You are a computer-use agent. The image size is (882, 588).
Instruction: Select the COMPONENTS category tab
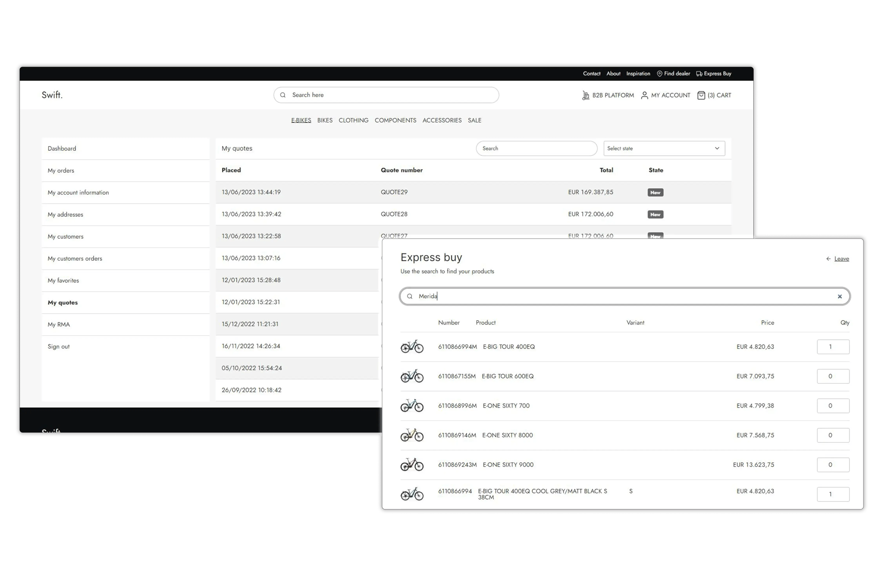click(x=396, y=120)
